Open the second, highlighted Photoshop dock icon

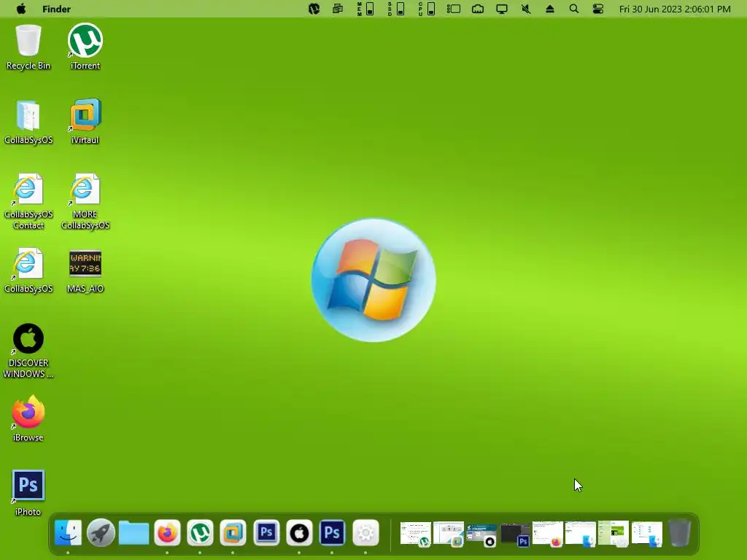click(332, 532)
